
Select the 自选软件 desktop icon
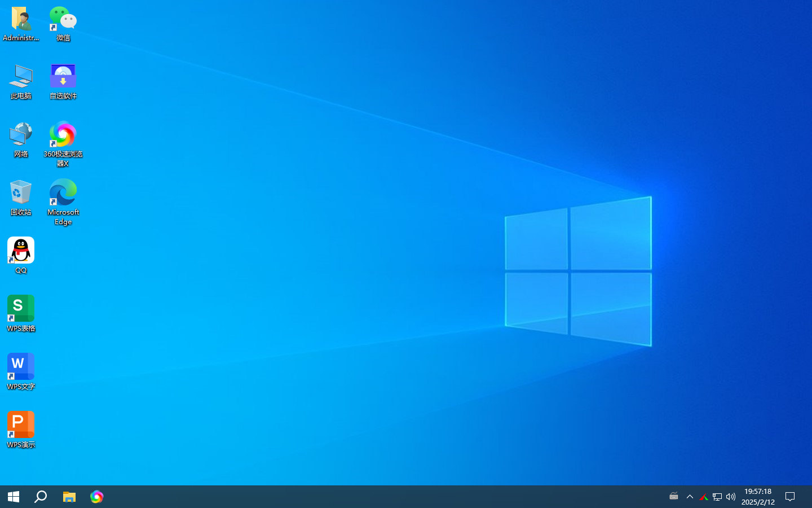click(63, 82)
